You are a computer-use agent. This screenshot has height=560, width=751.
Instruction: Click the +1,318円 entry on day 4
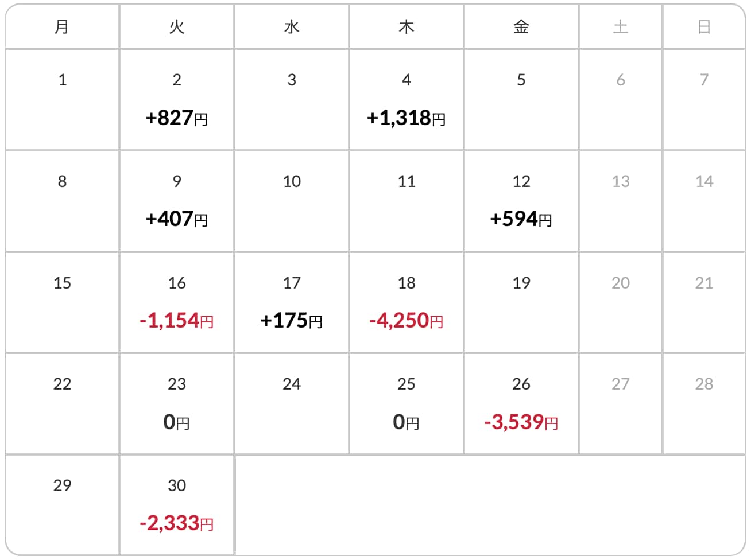click(406, 118)
